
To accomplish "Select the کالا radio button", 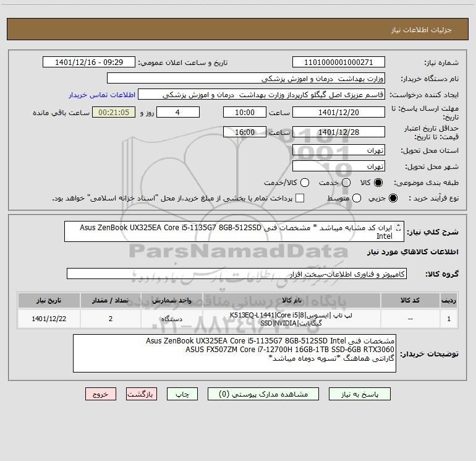I will coord(378,183).
